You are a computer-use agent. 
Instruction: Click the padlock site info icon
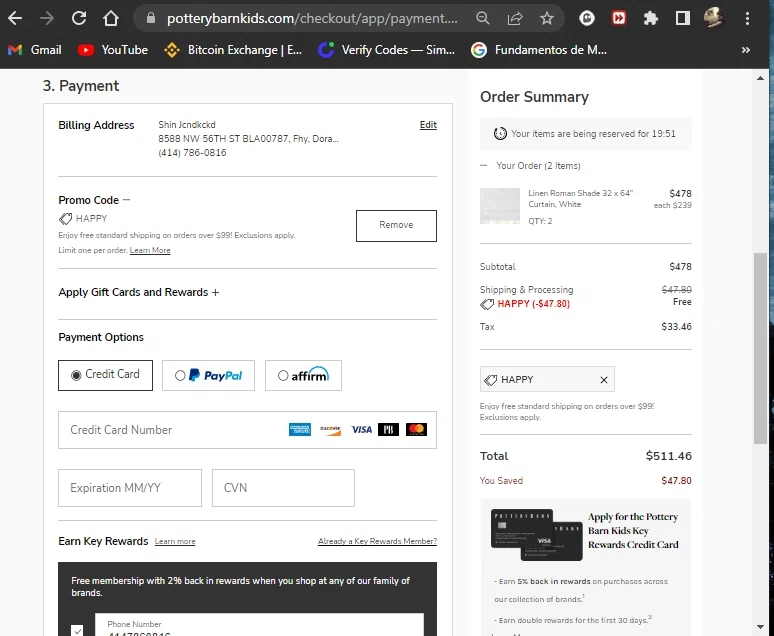coord(151,18)
